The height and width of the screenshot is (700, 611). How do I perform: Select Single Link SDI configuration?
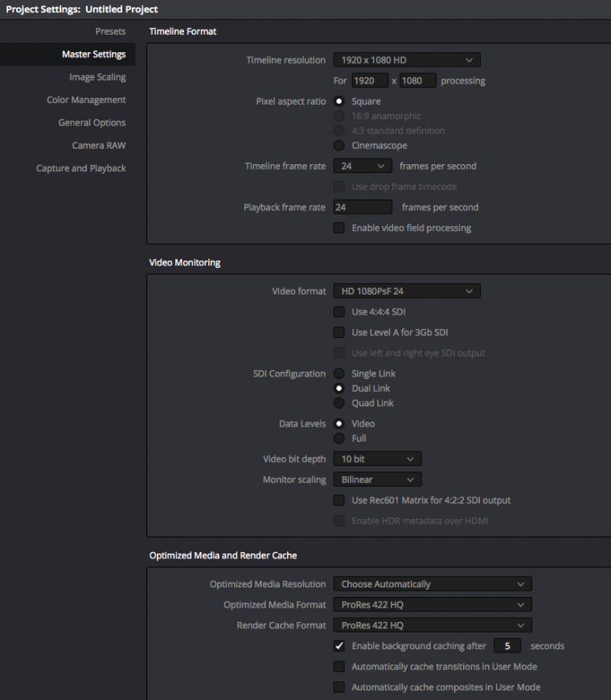(x=339, y=373)
